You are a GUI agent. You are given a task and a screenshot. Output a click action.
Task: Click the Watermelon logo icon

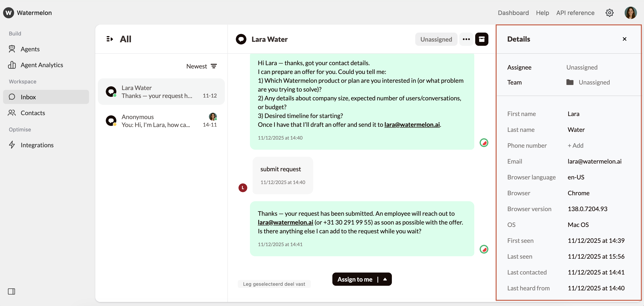[9, 13]
